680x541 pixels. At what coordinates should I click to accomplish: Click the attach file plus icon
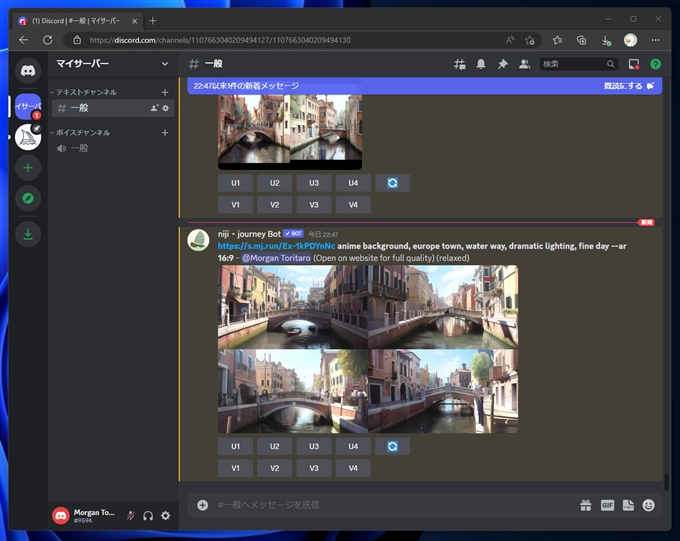coord(203,505)
